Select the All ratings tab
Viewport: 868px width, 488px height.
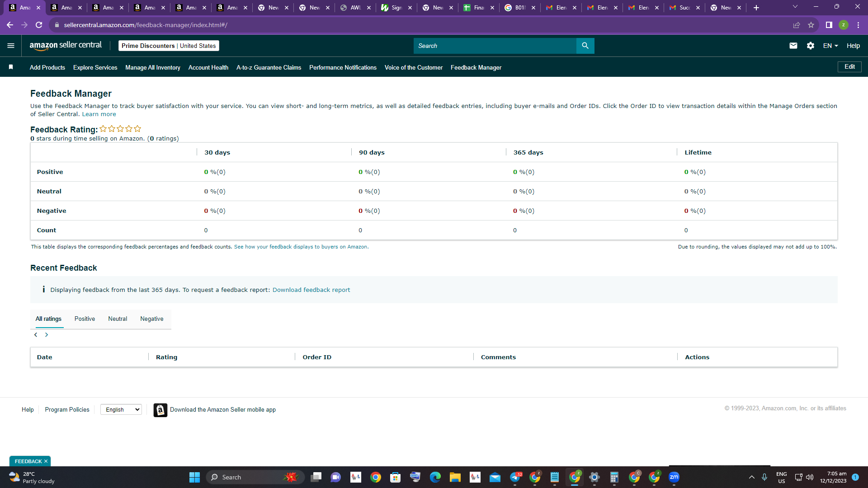click(48, 319)
